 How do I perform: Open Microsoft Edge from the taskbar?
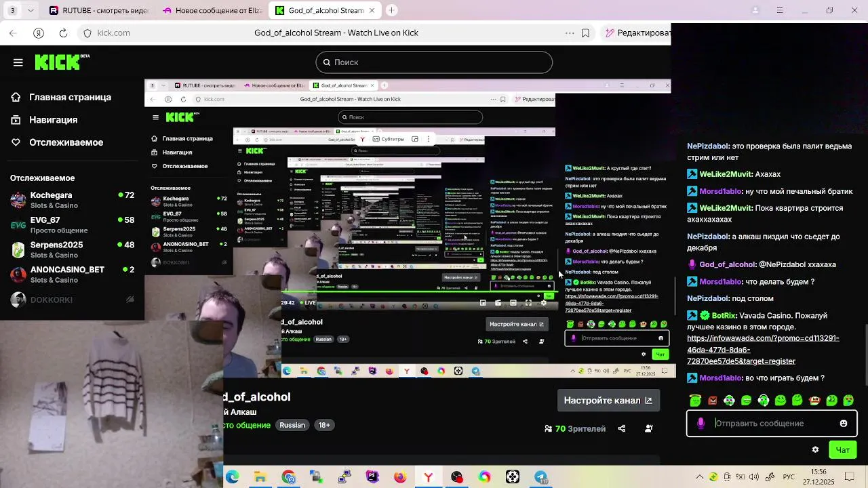point(232,477)
